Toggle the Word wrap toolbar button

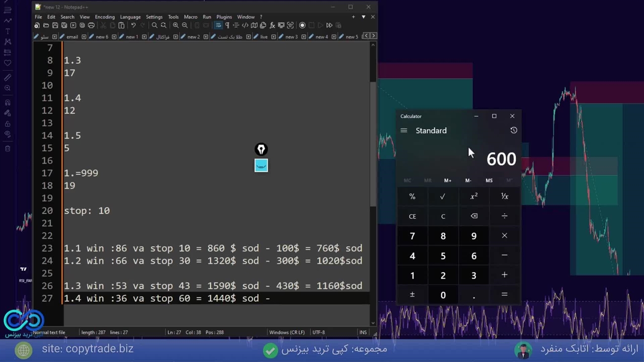pos(218,25)
